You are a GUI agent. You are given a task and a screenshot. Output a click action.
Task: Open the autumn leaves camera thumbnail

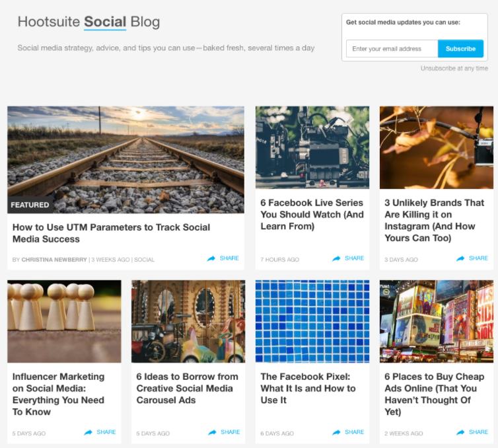(437, 147)
